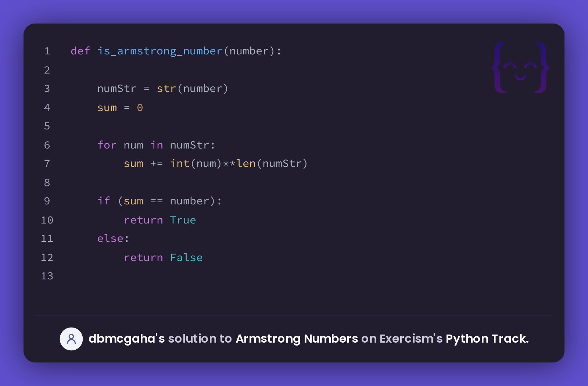Viewport: 588px width, 386px height.
Task: Click 'int(num)**len(numStr)' expression on line 7
Action: tap(239, 163)
